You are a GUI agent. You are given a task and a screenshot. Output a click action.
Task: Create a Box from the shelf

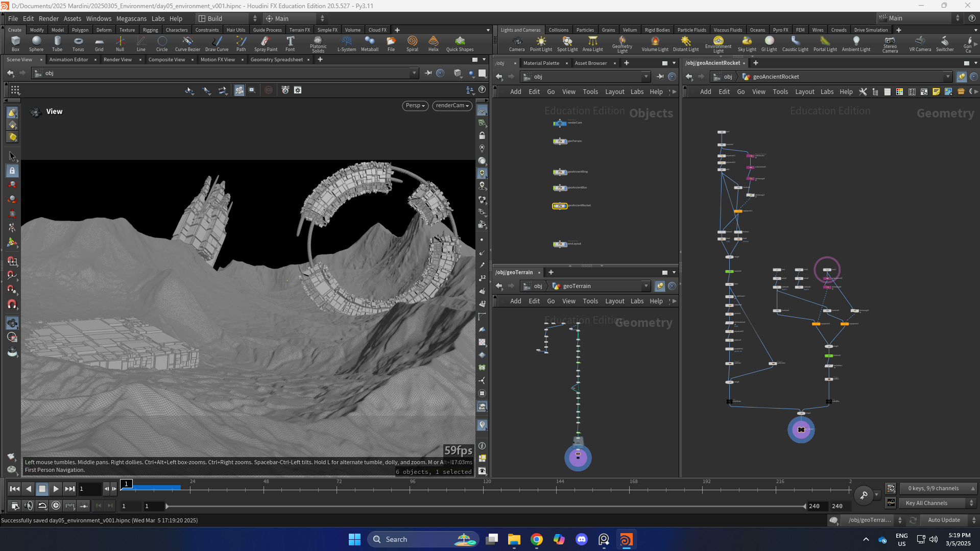[15, 43]
